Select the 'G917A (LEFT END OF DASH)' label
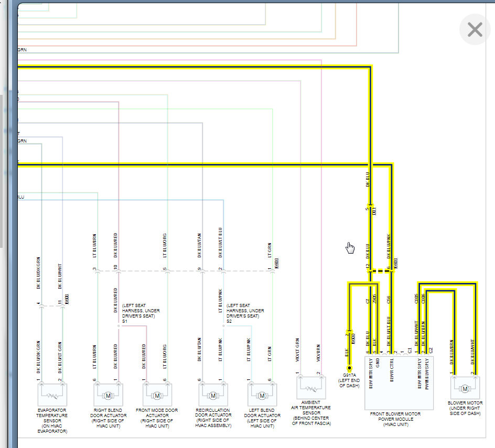 349,380
